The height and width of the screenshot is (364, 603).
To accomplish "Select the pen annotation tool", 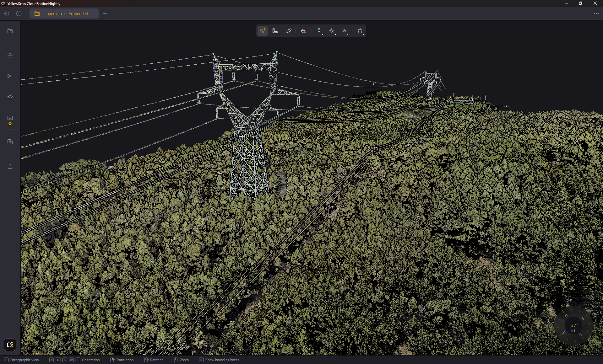I will point(288,31).
